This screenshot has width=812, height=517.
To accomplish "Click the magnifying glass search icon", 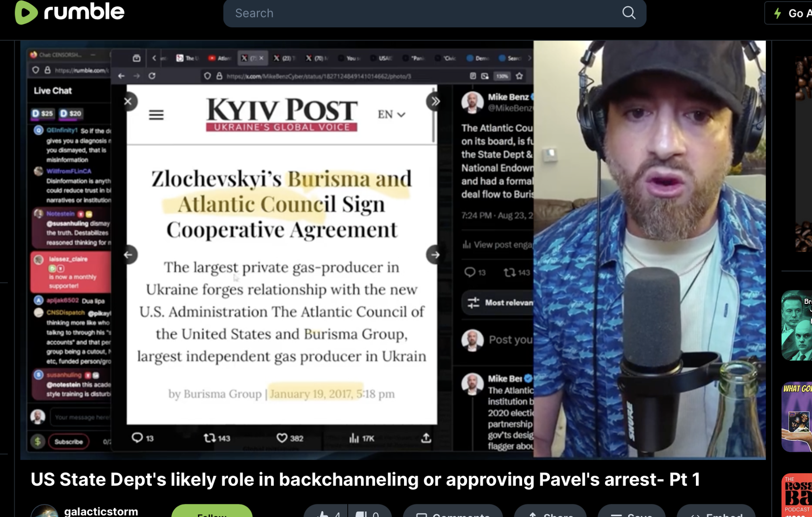I will pos(628,13).
